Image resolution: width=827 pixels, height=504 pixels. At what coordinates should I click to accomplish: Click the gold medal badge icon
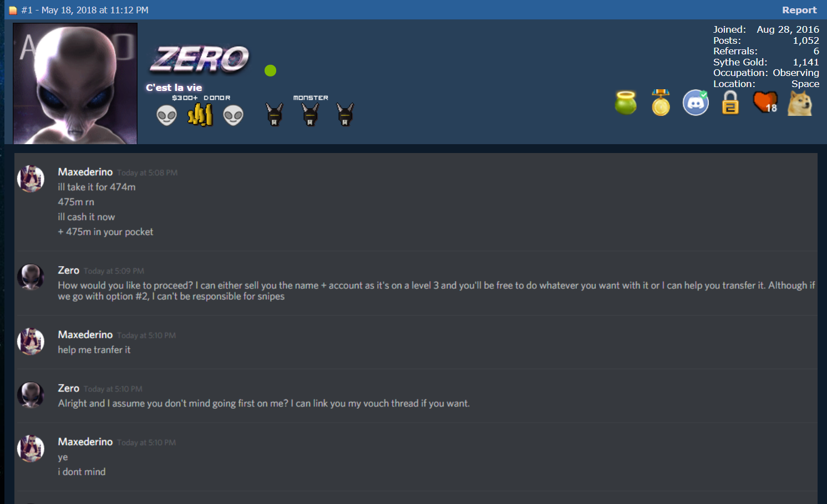pyautogui.click(x=661, y=103)
